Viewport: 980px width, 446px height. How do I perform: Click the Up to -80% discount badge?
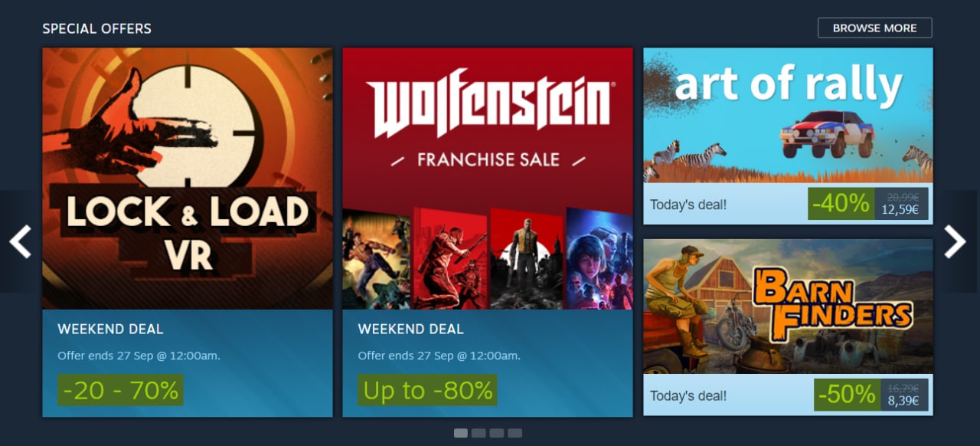pyautogui.click(x=427, y=391)
